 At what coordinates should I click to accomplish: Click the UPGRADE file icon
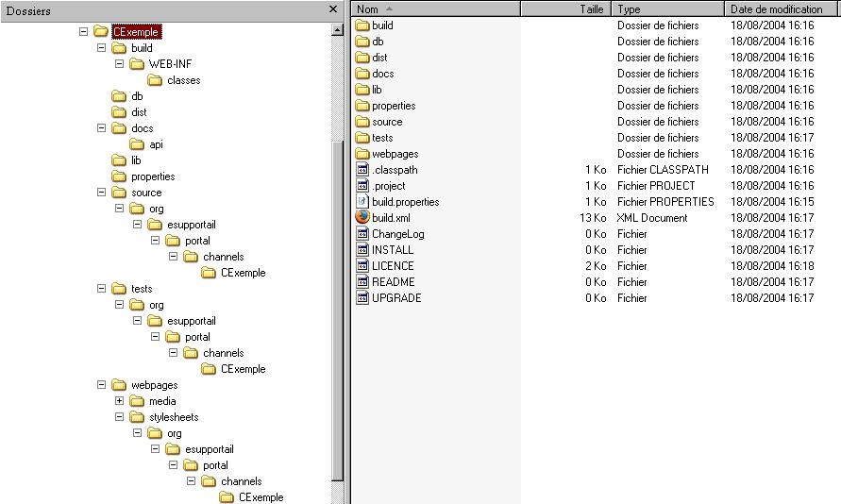pyautogui.click(x=362, y=297)
